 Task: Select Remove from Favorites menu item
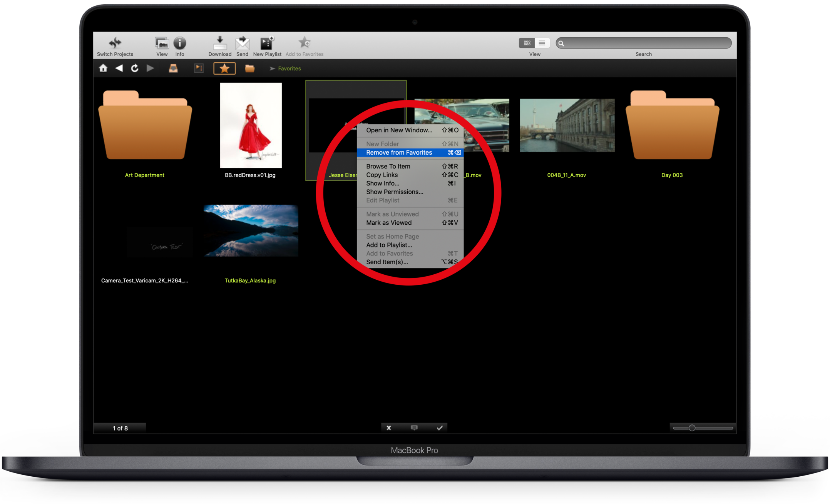click(x=399, y=153)
